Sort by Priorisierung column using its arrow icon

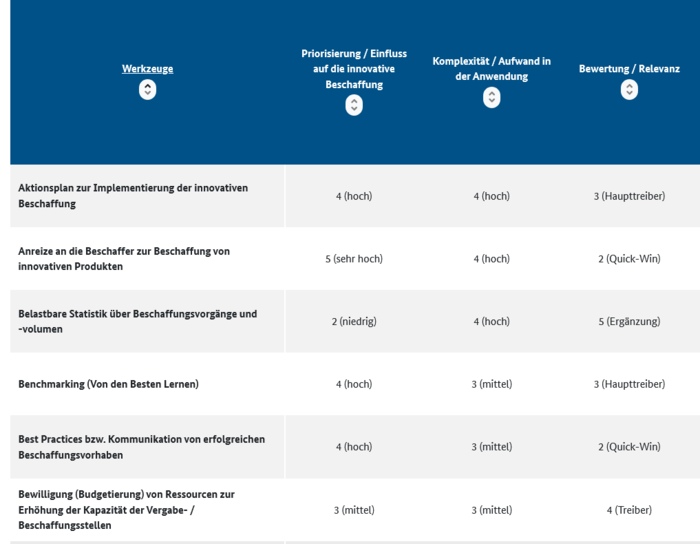(x=354, y=105)
